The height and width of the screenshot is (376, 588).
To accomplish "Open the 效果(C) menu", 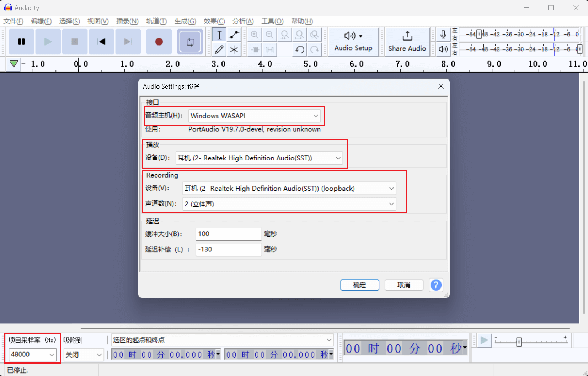I will pos(214,21).
